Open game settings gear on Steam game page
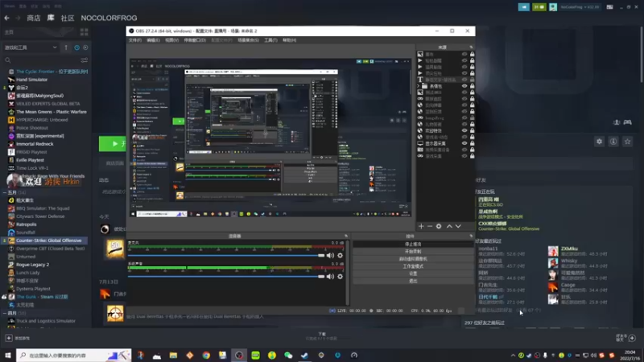The width and height of the screenshot is (644, 362). (x=599, y=142)
